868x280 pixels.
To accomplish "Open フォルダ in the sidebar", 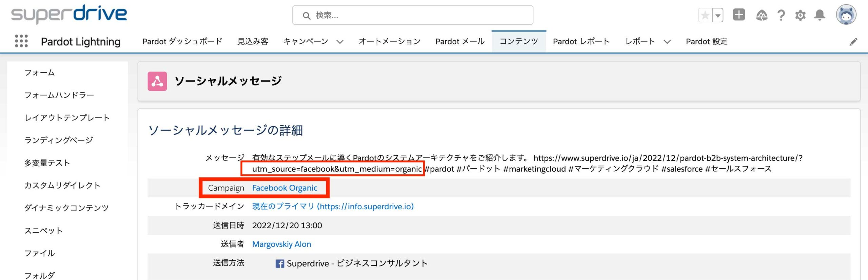I will [40, 275].
